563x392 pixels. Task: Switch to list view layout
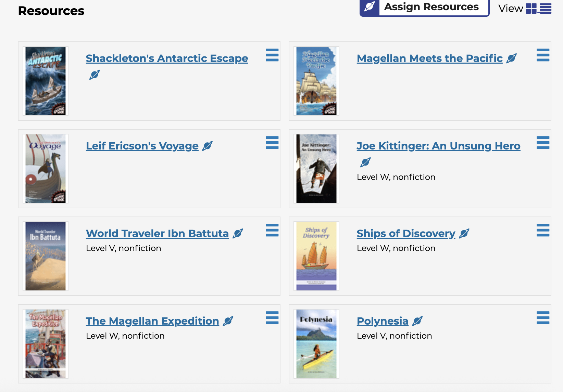pos(546,8)
